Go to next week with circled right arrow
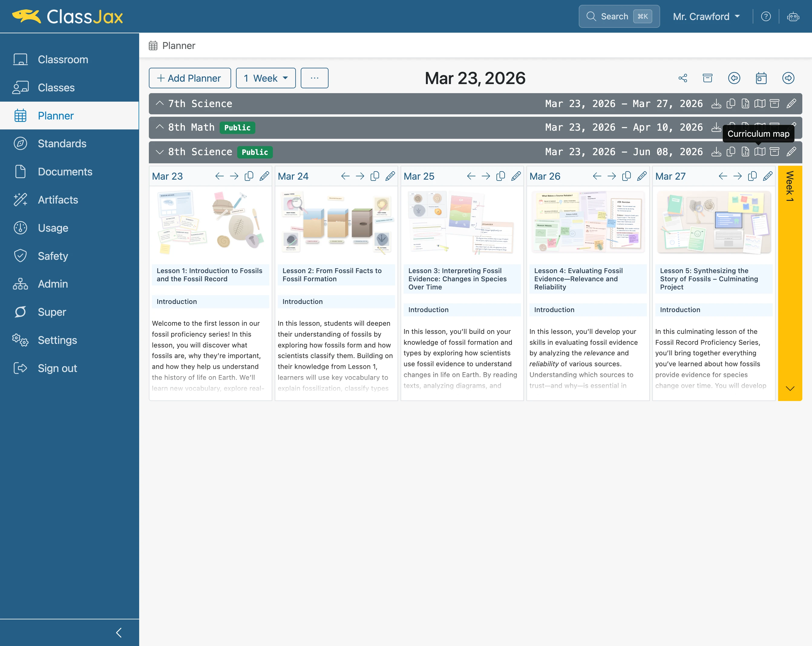This screenshot has width=812, height=646. tap(788, 78)
